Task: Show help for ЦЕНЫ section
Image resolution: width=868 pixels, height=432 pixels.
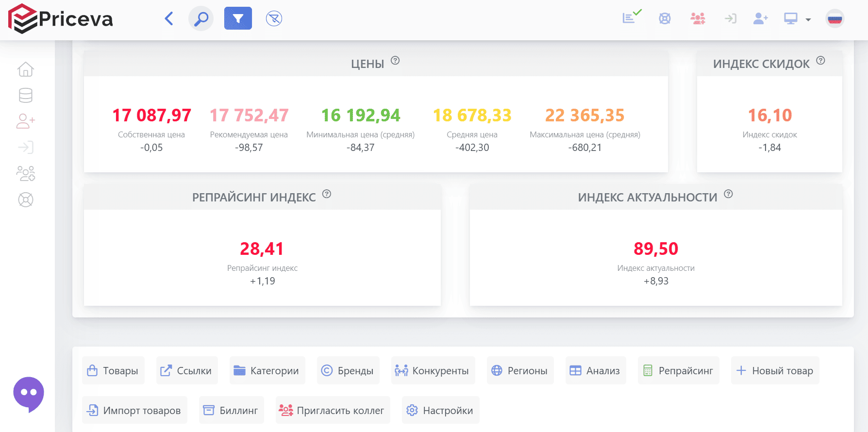Action: pos(395,61)
